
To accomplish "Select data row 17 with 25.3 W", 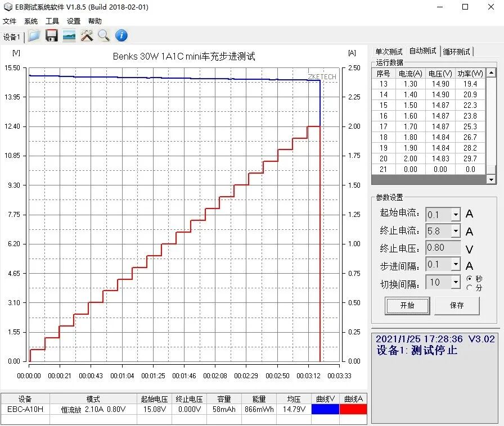I will pos(429,126).
